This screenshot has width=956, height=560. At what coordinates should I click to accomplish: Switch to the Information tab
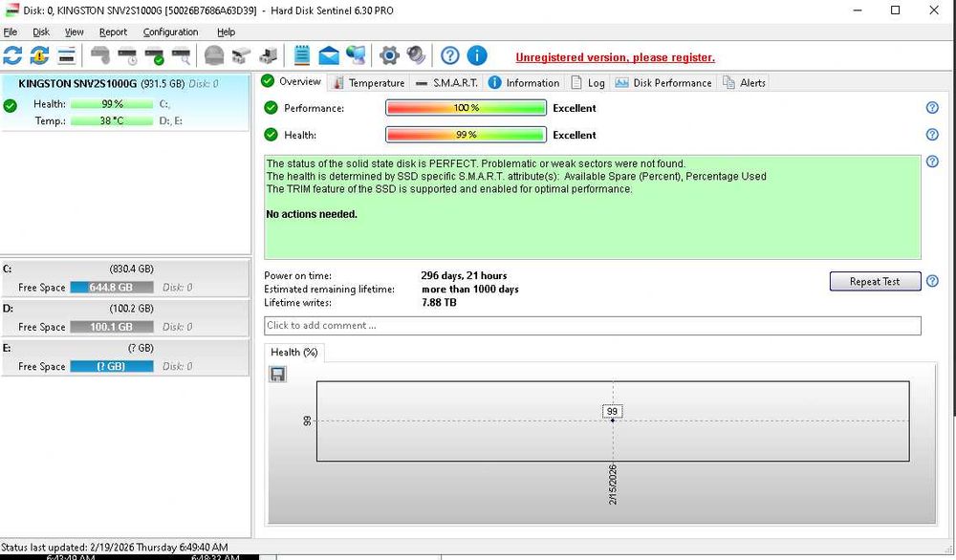[x=524, y=83]
